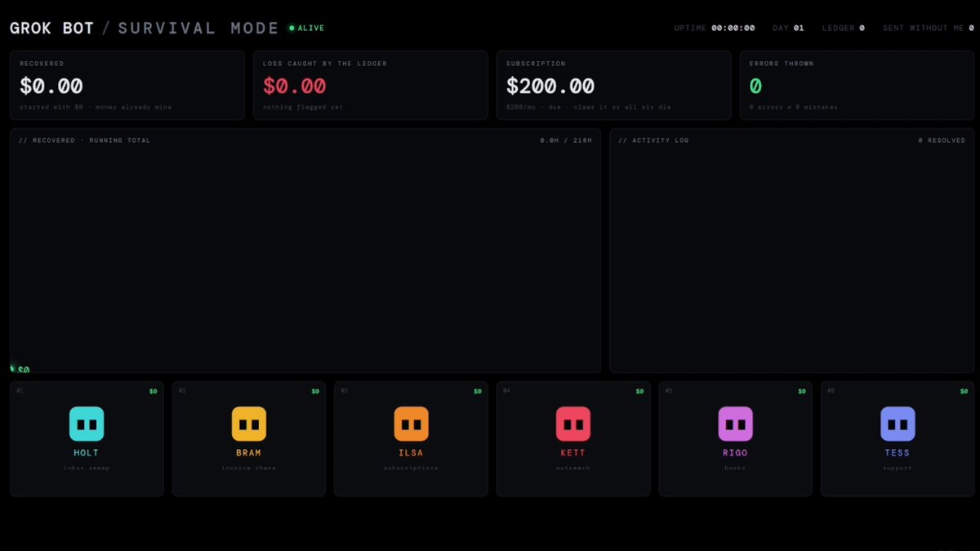The height and width of the screenshot is (551, 980).
Task: Click the DAY 01 indicator
Action: pyautogui.click(x=788, y=28)
